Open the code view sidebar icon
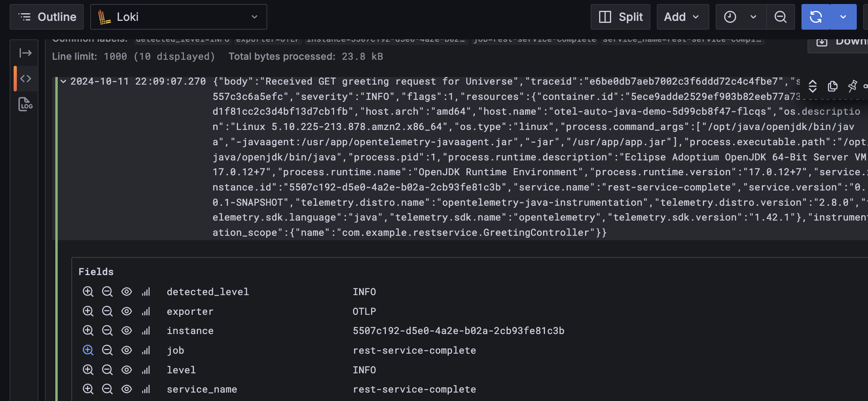 pos(26,79)
